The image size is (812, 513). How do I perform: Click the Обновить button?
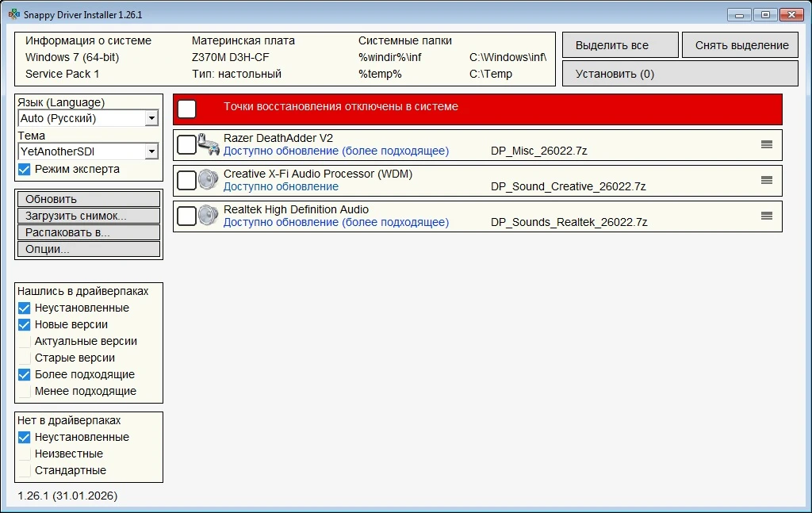(88, 199)
